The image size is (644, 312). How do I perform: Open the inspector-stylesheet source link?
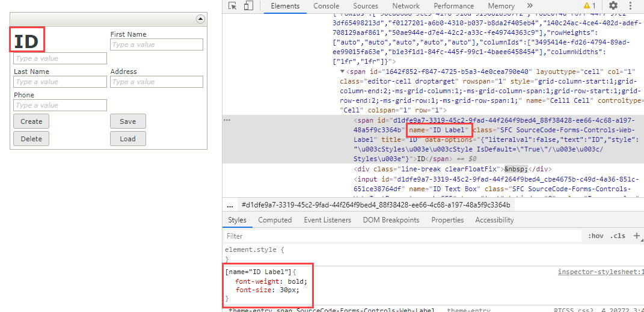[600, 272]
